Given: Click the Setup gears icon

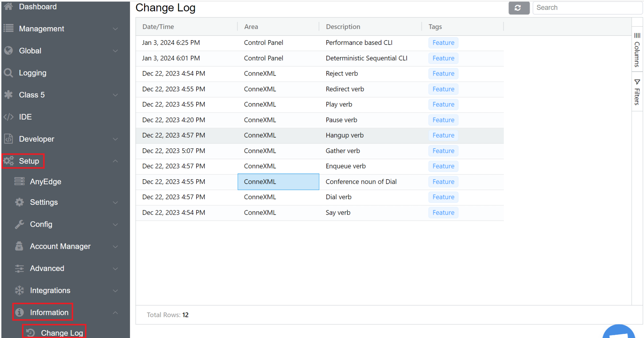Looking at the screenshot, I should [9, 161].
